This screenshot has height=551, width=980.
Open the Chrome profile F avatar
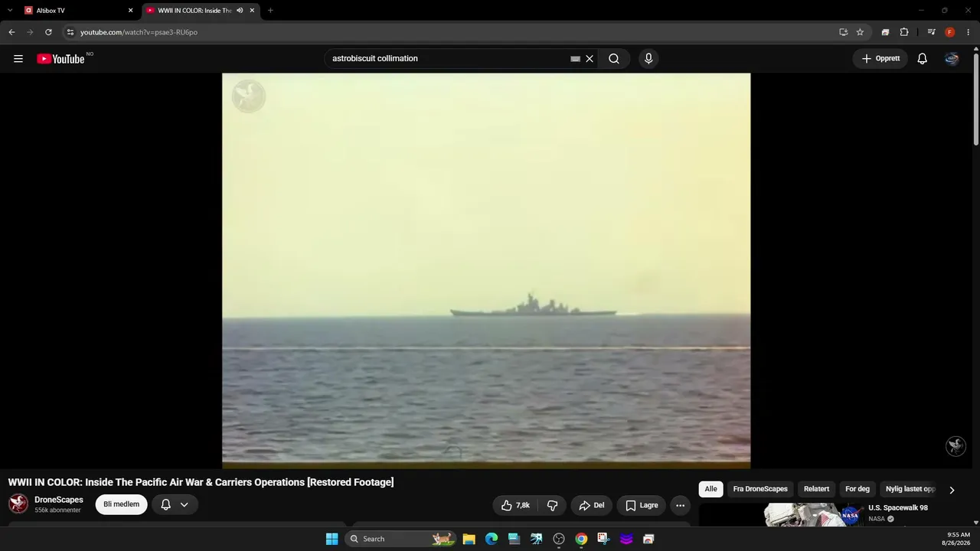click(950, 32)
